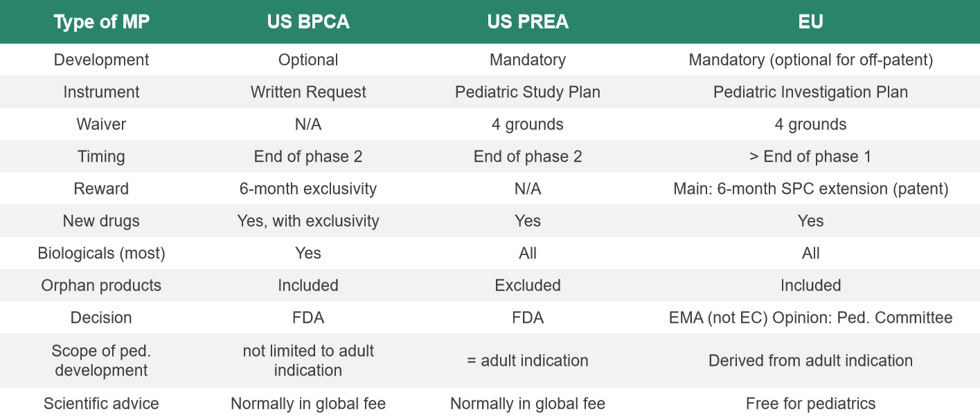Select "Main: 6-month SPC extension (patent)" cell

coord(810,189)
